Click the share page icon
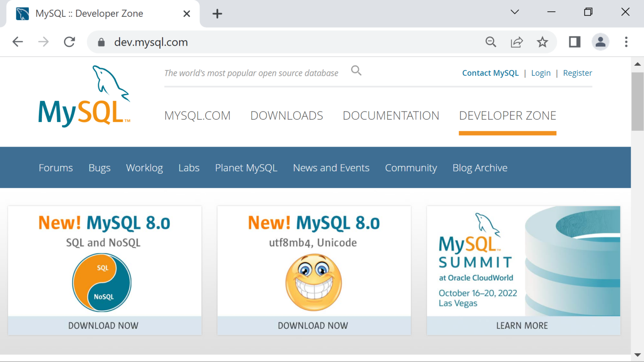This screenshot has width=644, height=362. coord(517,42)
